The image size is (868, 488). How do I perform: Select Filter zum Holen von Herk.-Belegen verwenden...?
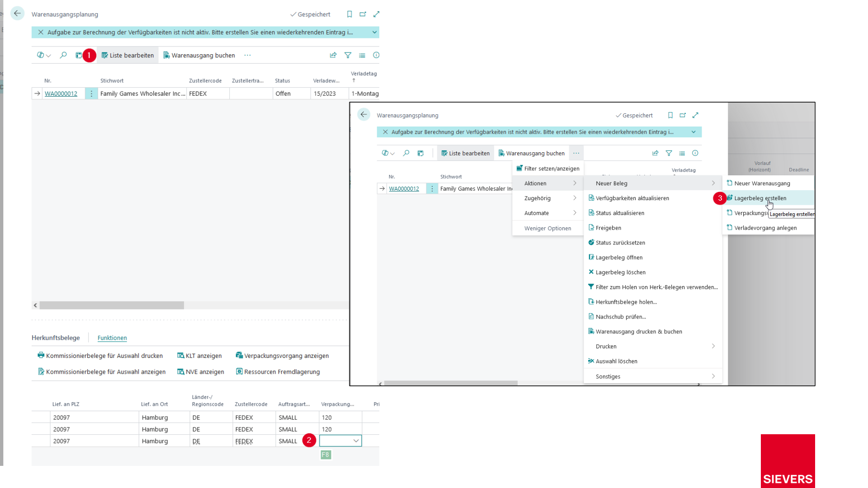(653, 287)
